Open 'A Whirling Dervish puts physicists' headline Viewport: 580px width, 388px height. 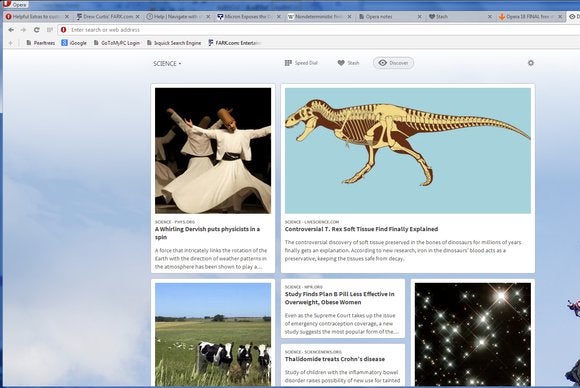[208, 233]
